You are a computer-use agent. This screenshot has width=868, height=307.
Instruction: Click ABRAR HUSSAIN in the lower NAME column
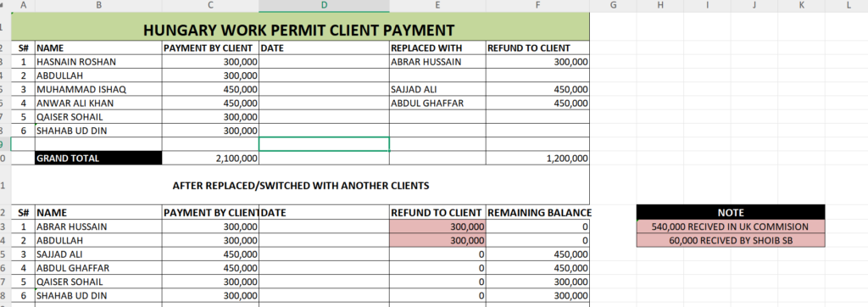click(x=98, y=226)
